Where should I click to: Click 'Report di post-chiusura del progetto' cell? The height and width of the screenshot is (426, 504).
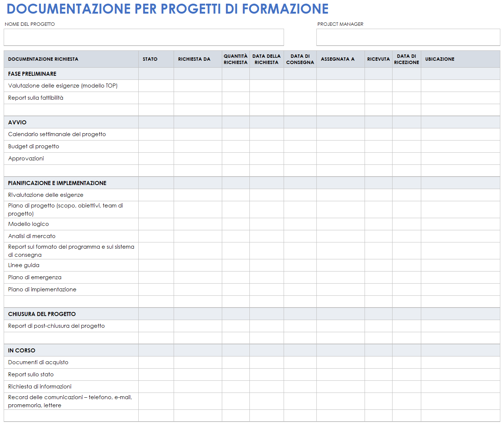click(x=71, y=326)
